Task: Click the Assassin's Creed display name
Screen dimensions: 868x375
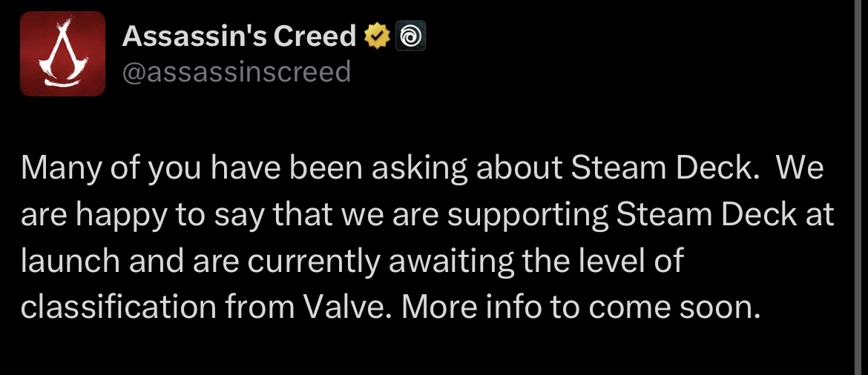Action: tap(239, 36)
